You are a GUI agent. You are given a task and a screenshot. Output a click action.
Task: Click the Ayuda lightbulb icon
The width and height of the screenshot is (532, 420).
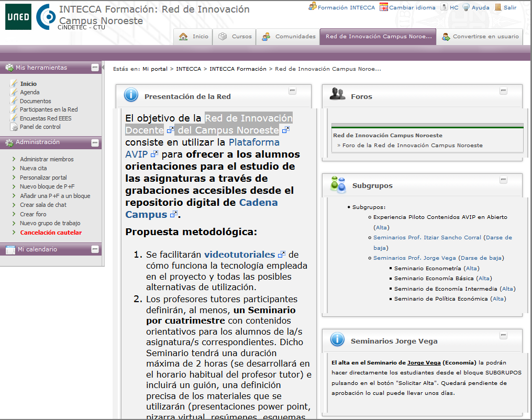[x=466, y=7]
